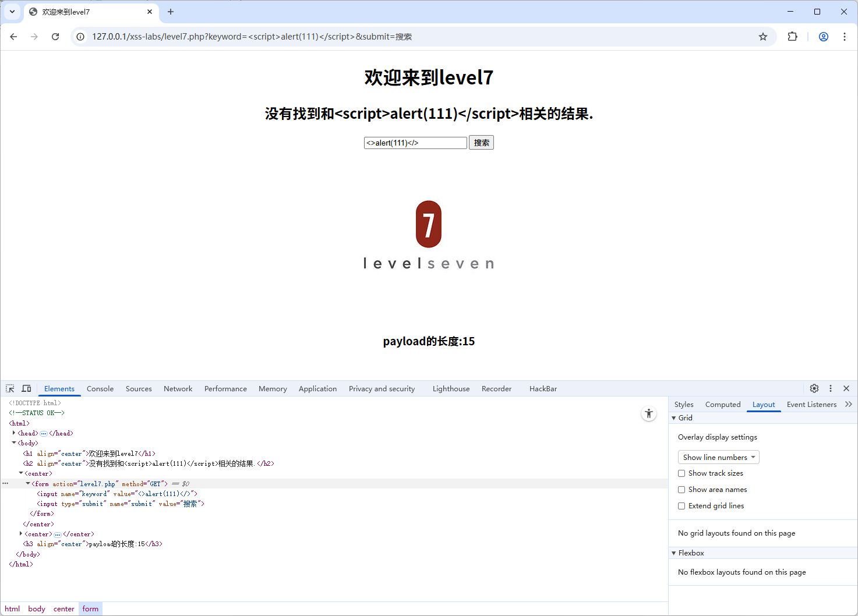Select the h3 payload line in DOM tree
The height and width of the screenshot is (616, 858).
(x=93, y=544)
